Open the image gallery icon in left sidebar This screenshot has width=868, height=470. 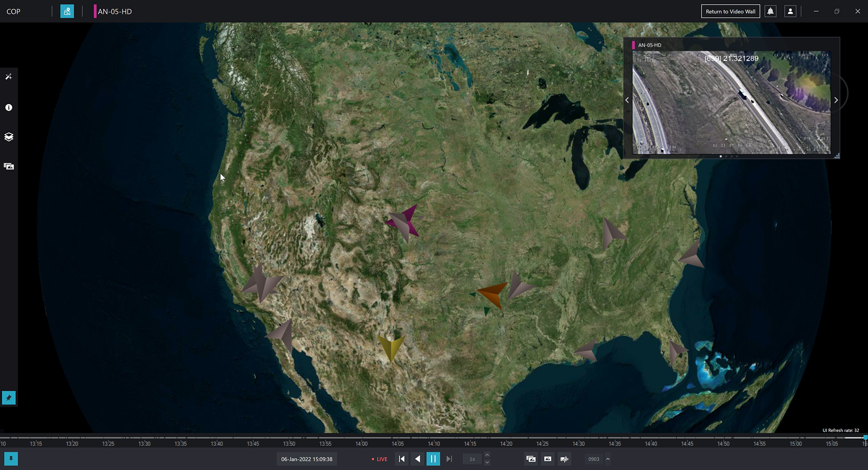[9, 166]
